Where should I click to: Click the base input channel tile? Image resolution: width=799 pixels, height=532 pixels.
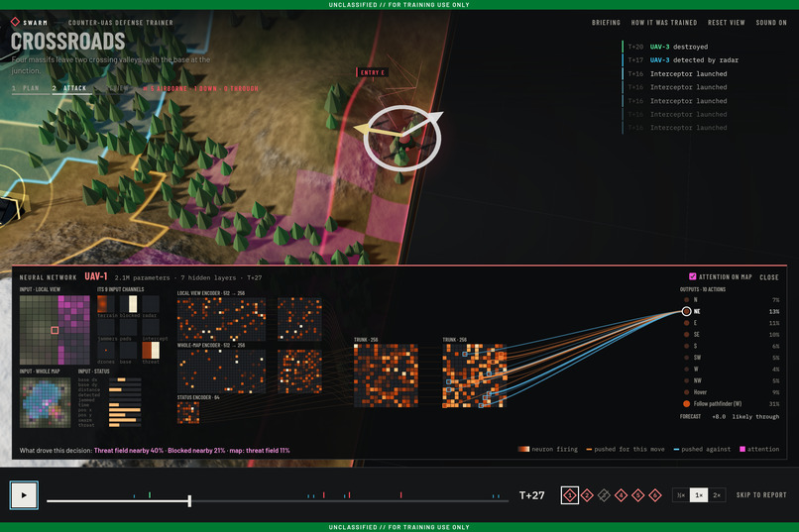coord(129,351)
